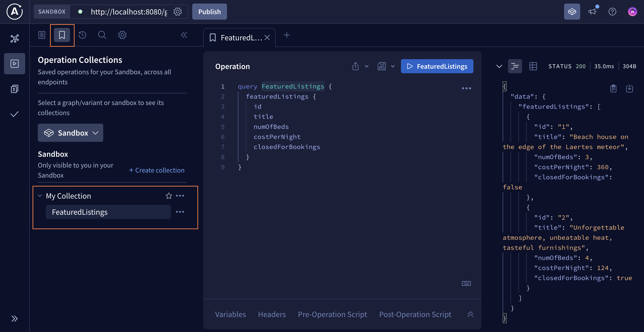Toggle the keyboard shortcuts panel in the editor
Screen dimensions: 644x332
pyautogui.click(x=466, y=283)
